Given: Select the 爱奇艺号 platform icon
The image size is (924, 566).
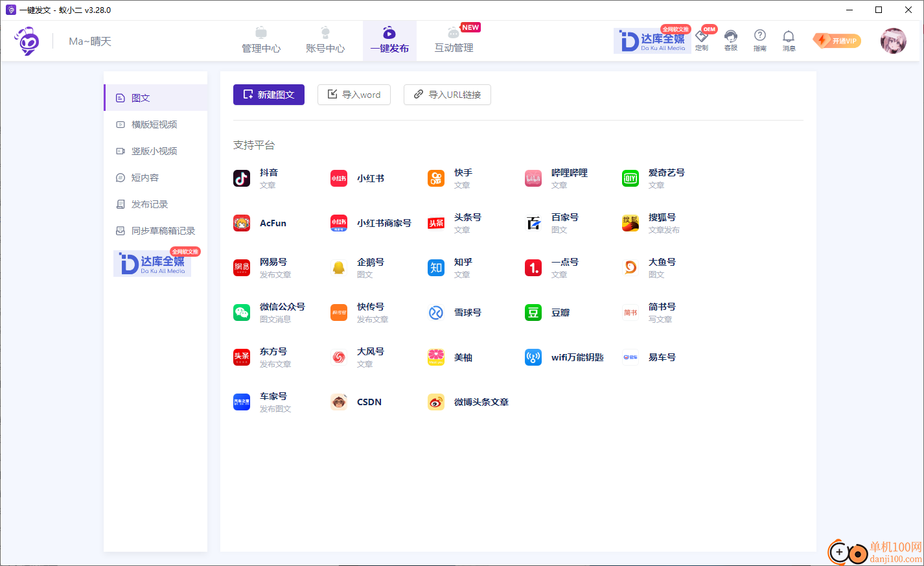Looking at the screenshot, I should click(x=630, y=178).
